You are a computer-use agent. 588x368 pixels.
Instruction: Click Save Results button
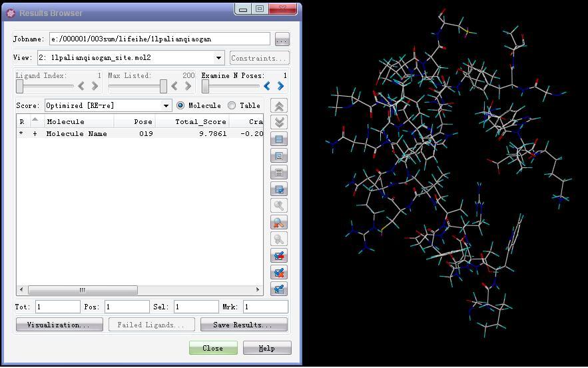point(244,325)
